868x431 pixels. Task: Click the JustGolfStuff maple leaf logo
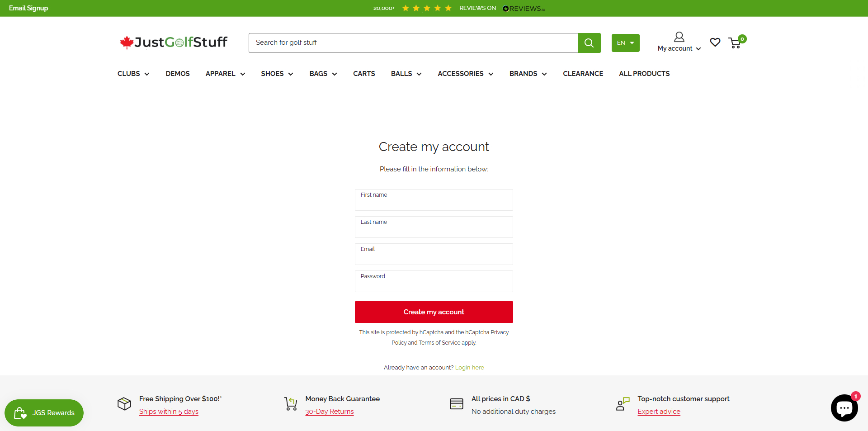click(173, 43)
